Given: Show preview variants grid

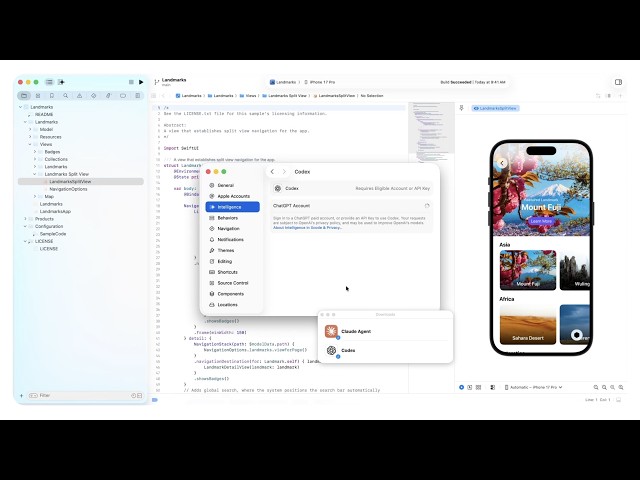Looking at the screenshot, I should pyautogui.click(x=478, y=387).
